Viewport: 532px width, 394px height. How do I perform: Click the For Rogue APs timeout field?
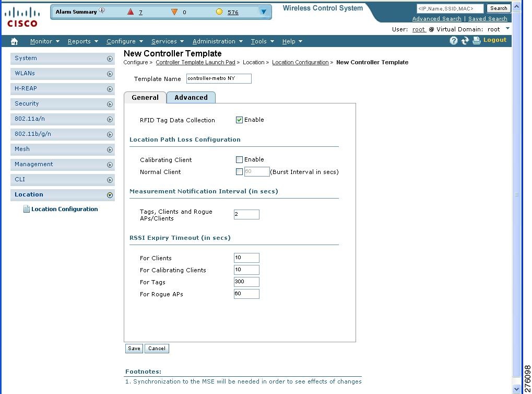[x=246, y=294]
